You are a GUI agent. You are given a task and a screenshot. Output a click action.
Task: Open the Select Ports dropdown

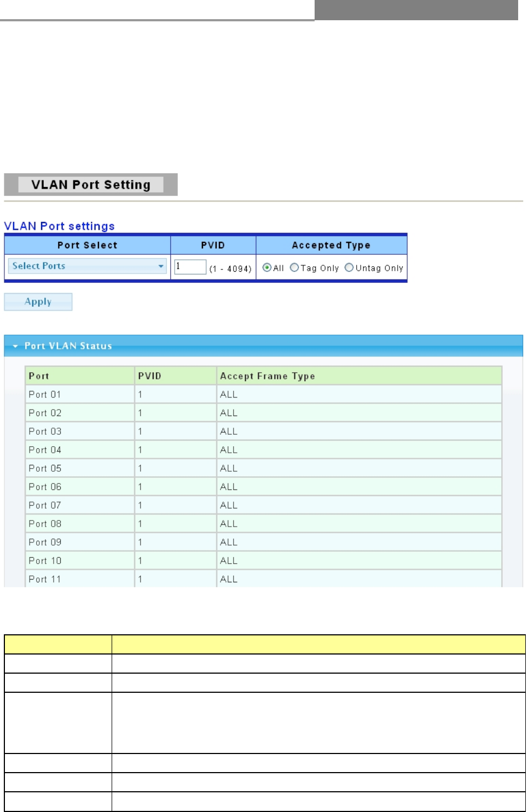[87, 266]
